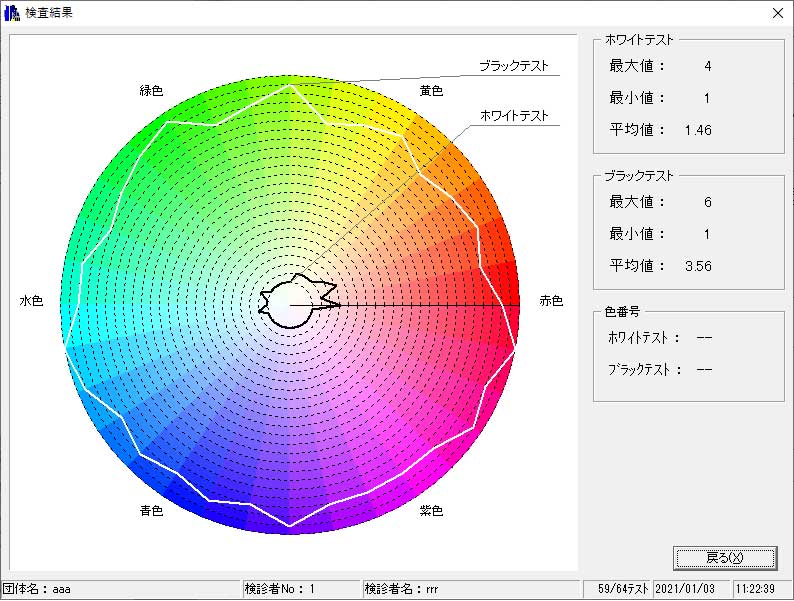Click the ブラックテスト callout label on the chart
This screenshot has width=794, height=601.
pyautogui.click(x=513, y=66)
